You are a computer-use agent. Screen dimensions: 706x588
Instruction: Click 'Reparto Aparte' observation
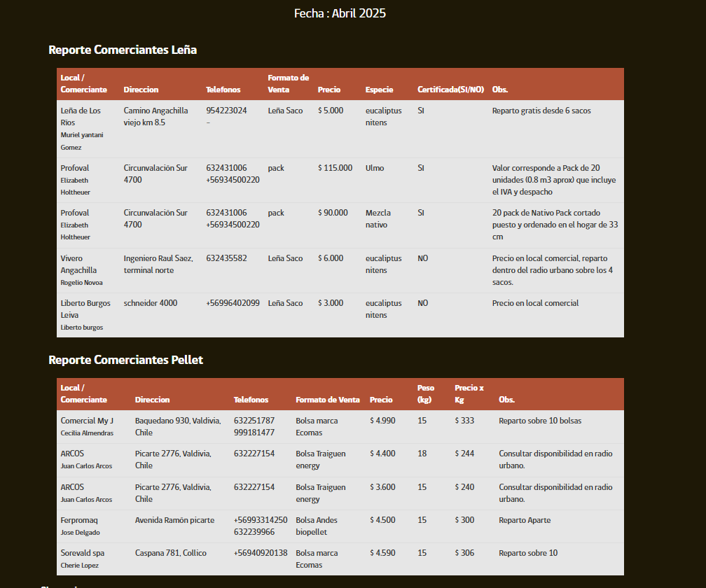tap(525, 520)
